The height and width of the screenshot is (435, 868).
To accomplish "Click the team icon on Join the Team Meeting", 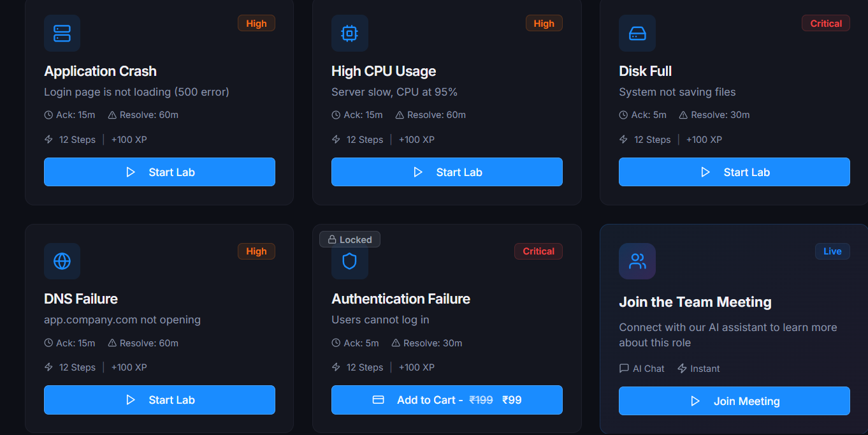I will pyautogui.click(x=637, y=261).
